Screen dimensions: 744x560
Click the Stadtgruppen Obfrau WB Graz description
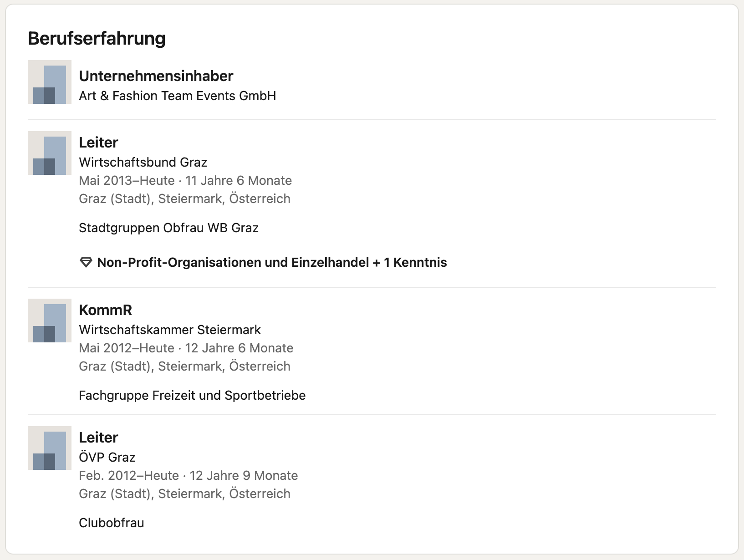tap(168, 228)
